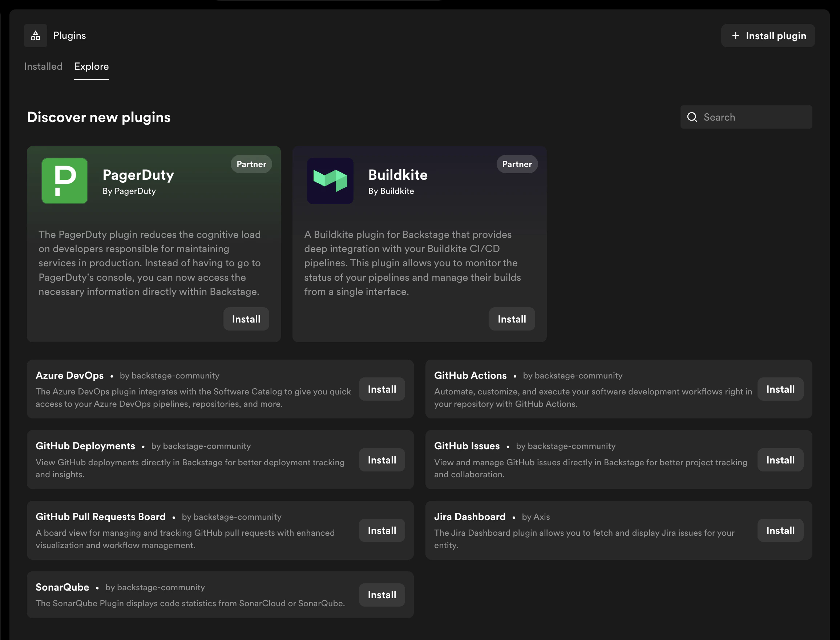The width and height of the screenshot is (840, 640).
Task: Select the Explore tab
Action: pyautogui.click(x=92, y=66)
